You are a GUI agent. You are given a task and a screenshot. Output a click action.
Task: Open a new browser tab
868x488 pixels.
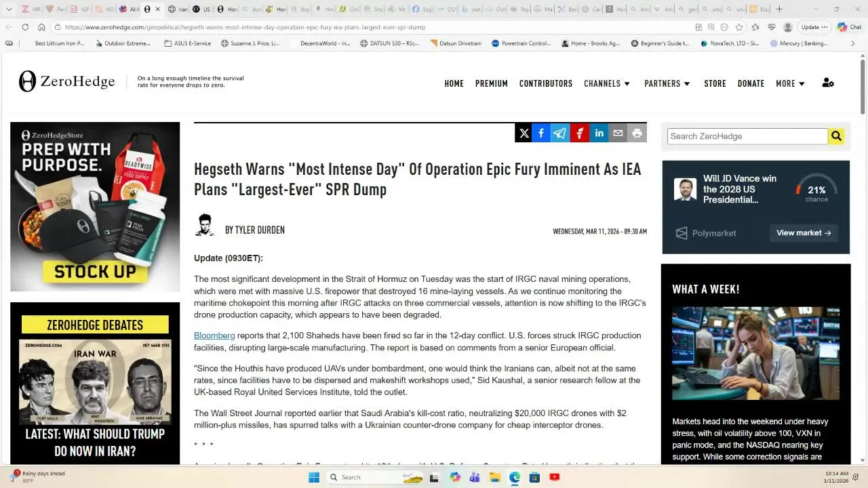coord(779,9)
